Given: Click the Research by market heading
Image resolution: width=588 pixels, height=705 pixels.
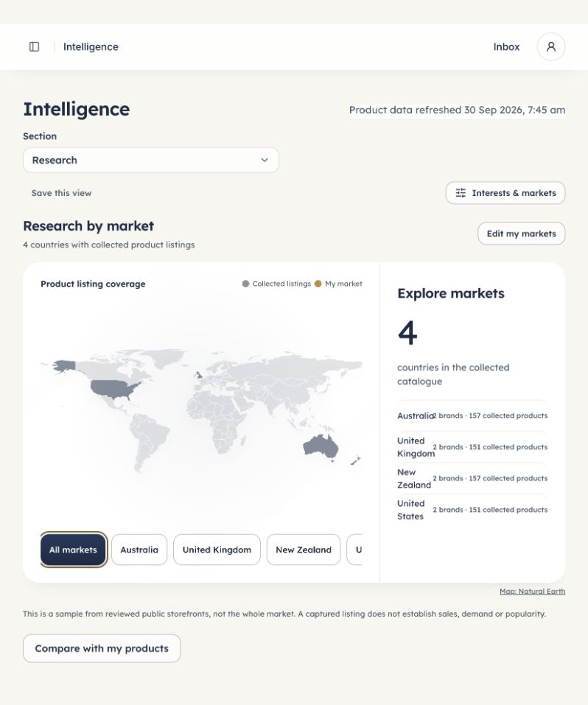Looking at the screenshot, I should click(x=88, y=225).
